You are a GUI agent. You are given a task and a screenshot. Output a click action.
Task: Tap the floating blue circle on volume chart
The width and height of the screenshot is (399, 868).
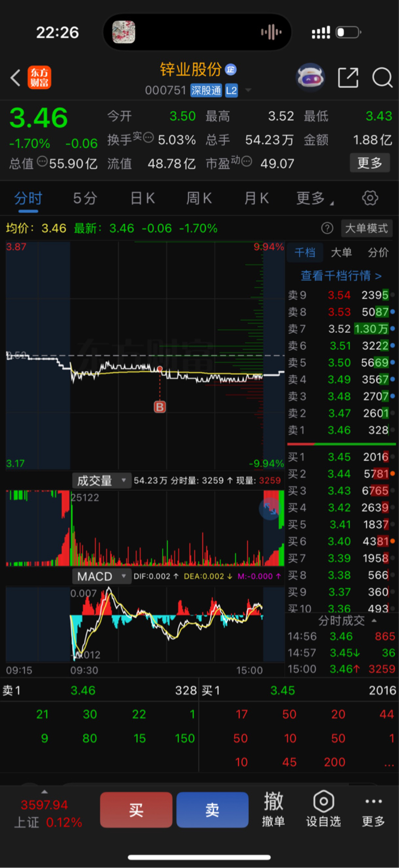coord(271,509)
